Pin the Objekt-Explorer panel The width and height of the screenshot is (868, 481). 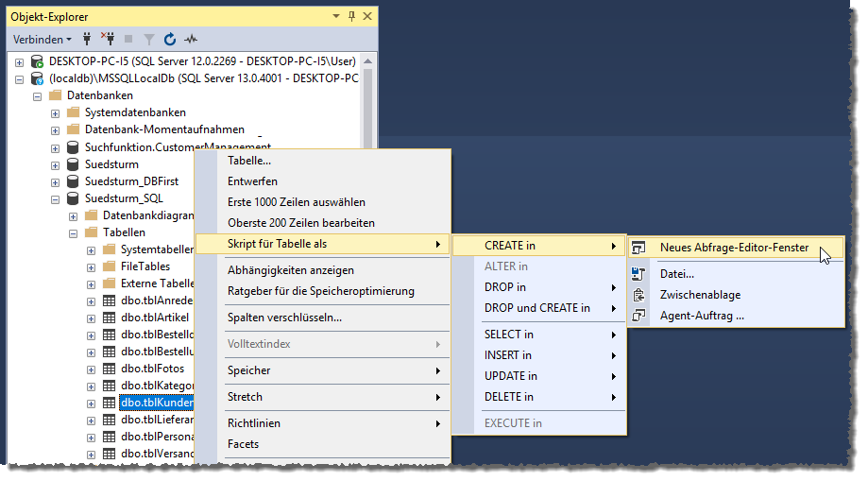(x=351, y=16)
